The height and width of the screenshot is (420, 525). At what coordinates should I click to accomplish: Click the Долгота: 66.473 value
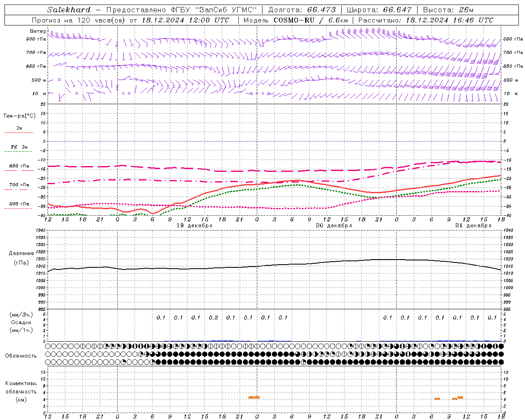tap(302, 10)
